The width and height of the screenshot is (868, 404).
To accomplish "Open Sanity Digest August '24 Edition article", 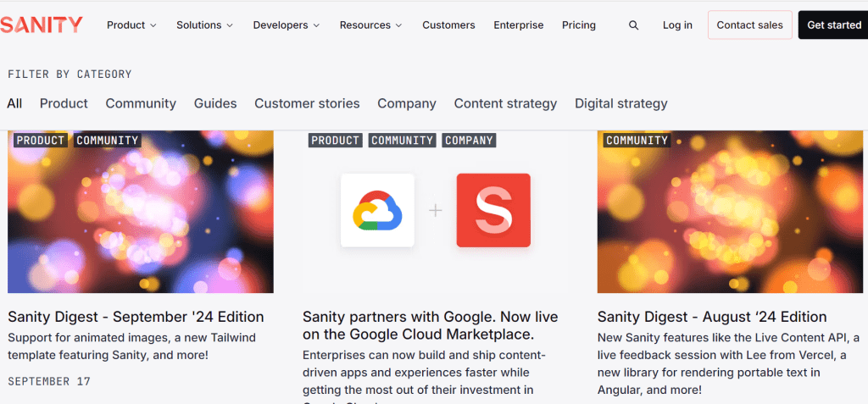I will tap(712, 317).
